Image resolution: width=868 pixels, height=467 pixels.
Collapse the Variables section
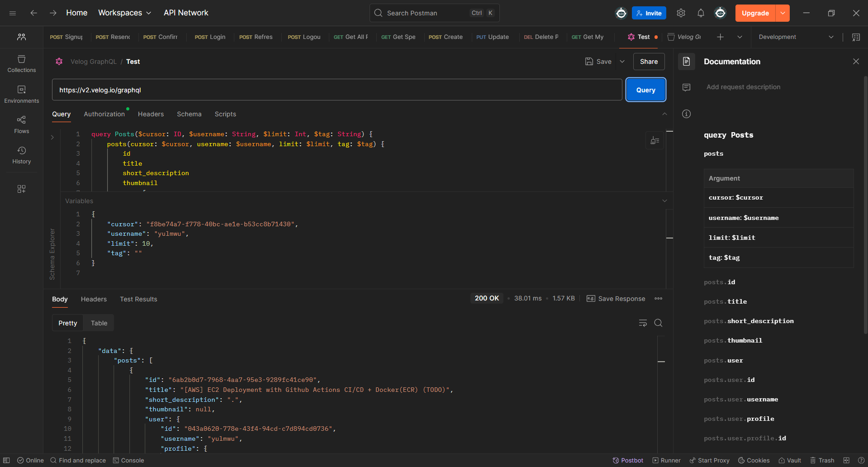664,201
